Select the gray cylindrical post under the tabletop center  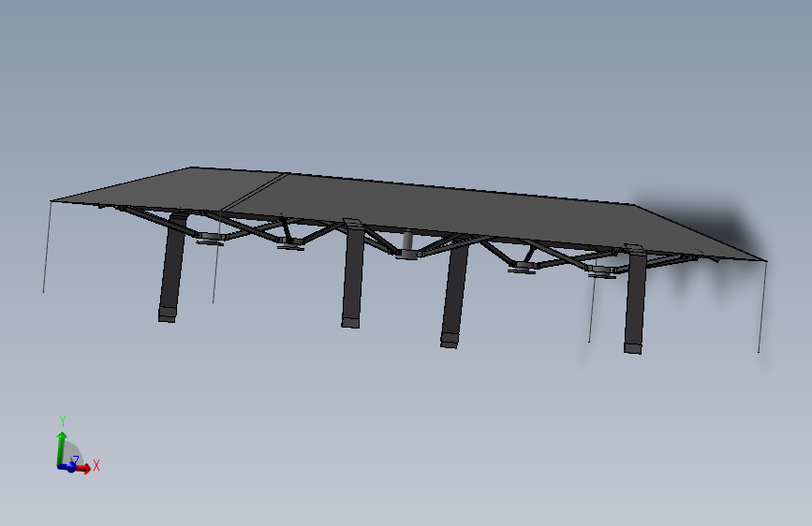coord(408,240)
